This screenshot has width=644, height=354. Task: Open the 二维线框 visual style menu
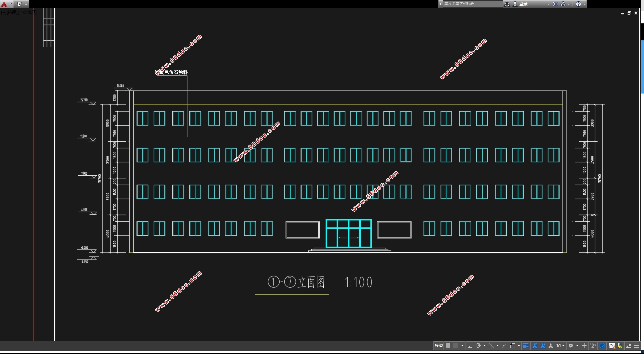[x=27, y=13]
